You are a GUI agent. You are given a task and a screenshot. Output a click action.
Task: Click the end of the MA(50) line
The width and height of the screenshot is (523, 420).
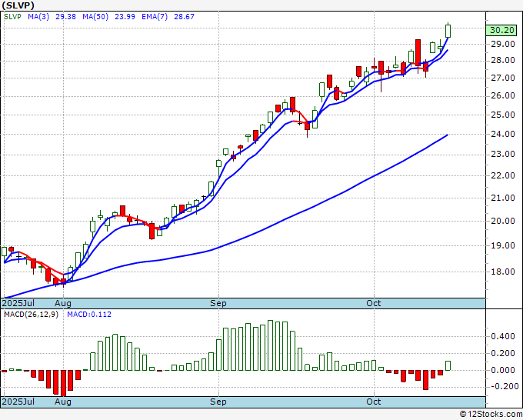coord(447,135)
